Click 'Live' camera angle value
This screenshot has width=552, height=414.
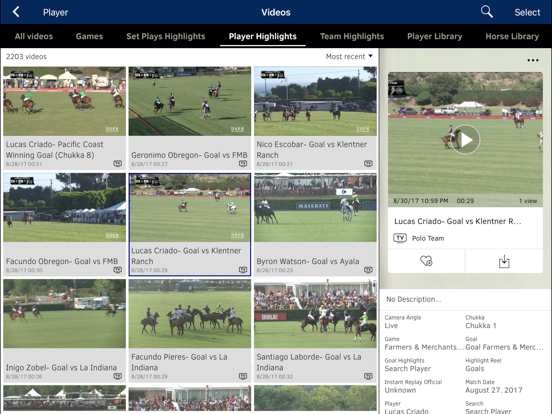[x=391, y=326]
